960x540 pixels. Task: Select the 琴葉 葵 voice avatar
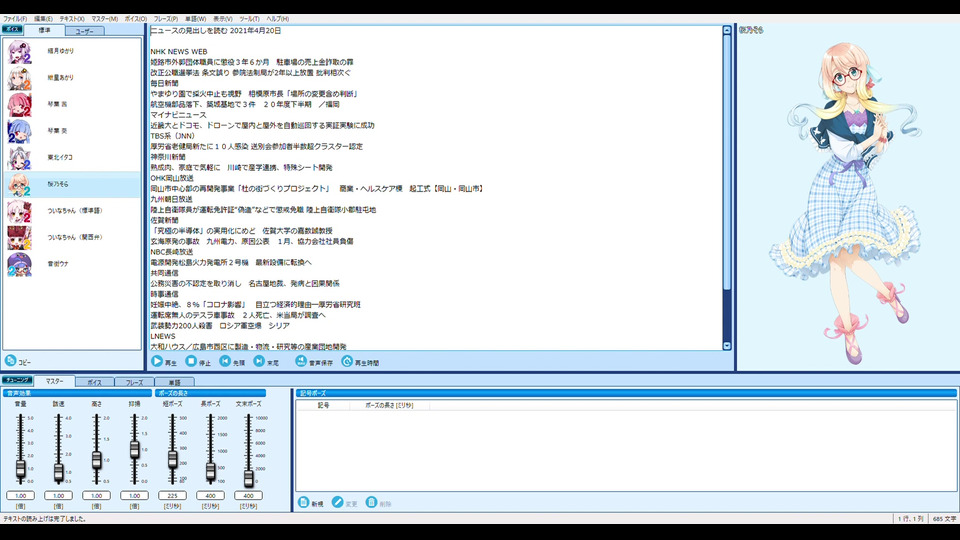tap(19, 131)
